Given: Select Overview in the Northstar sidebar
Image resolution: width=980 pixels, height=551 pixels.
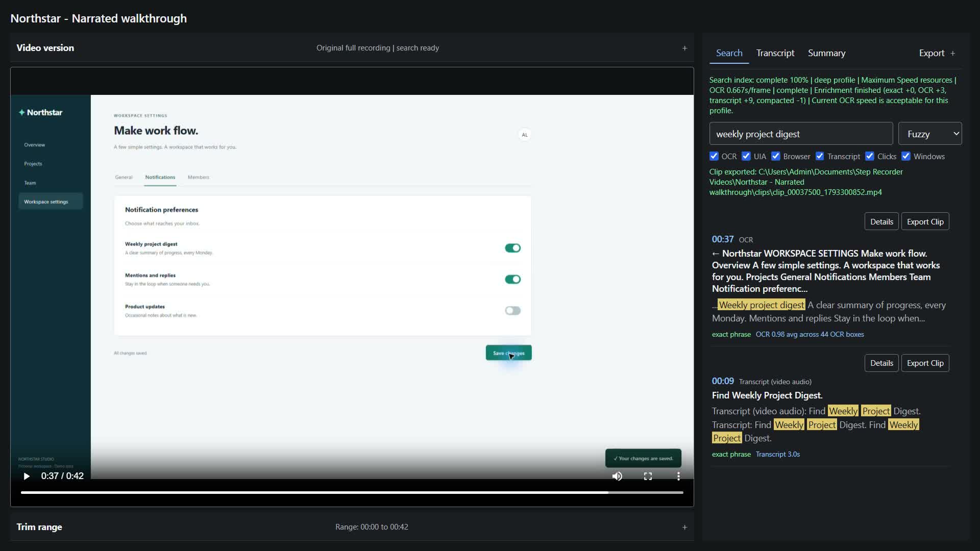Looking at the screenshot, I should coord(34,145).
